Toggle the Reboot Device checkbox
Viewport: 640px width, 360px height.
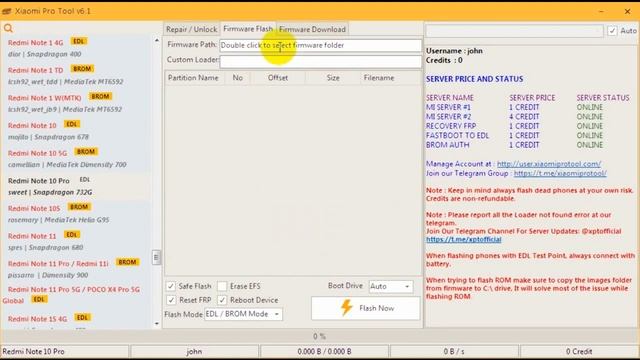coord(222,300)
